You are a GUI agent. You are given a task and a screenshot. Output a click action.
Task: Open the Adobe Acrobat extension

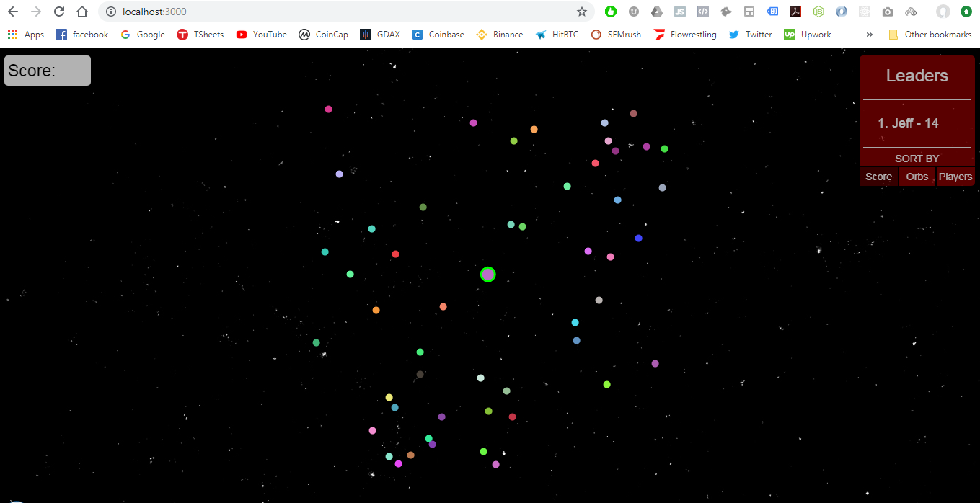click(x=795, y=12)
